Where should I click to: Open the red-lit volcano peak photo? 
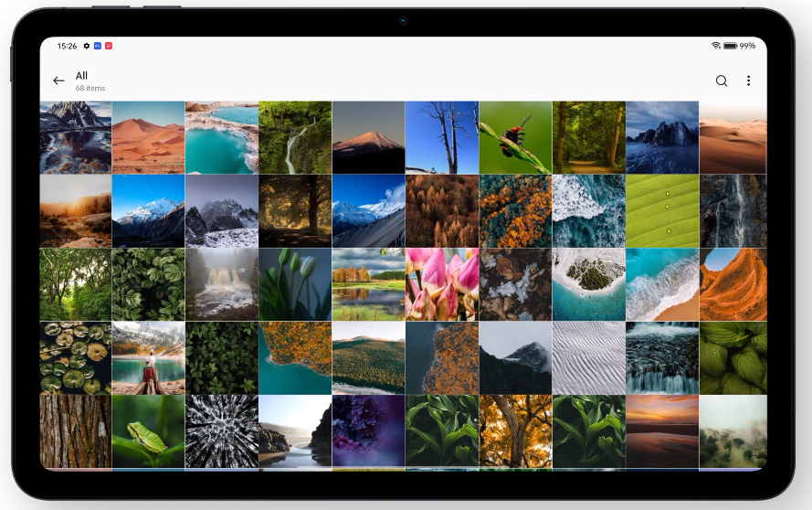pyautogui.click(x=369, y=137)
